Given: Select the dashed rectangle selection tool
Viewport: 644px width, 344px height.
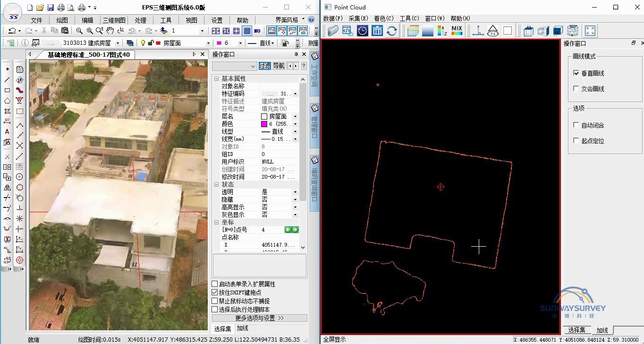Looking at the screenshot, I should tap(19, 111).
